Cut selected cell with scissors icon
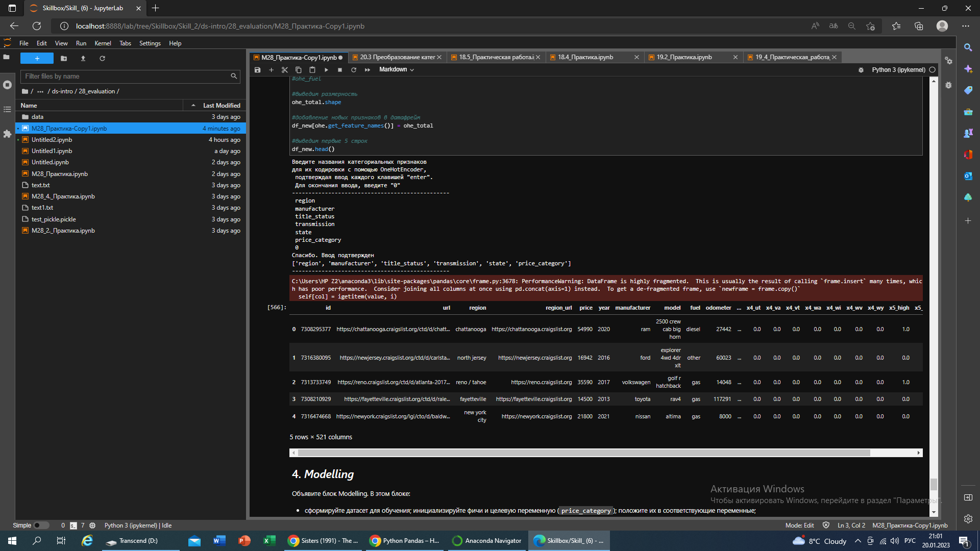This screenshot has width=980, height=551. click(285, 70)
